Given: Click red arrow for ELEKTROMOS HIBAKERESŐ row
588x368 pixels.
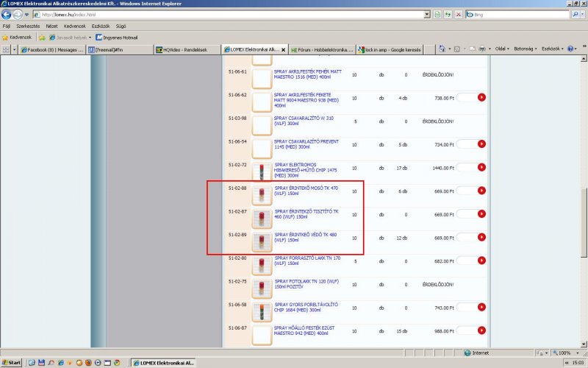Looking at the screenshot, I should (481, 168).
